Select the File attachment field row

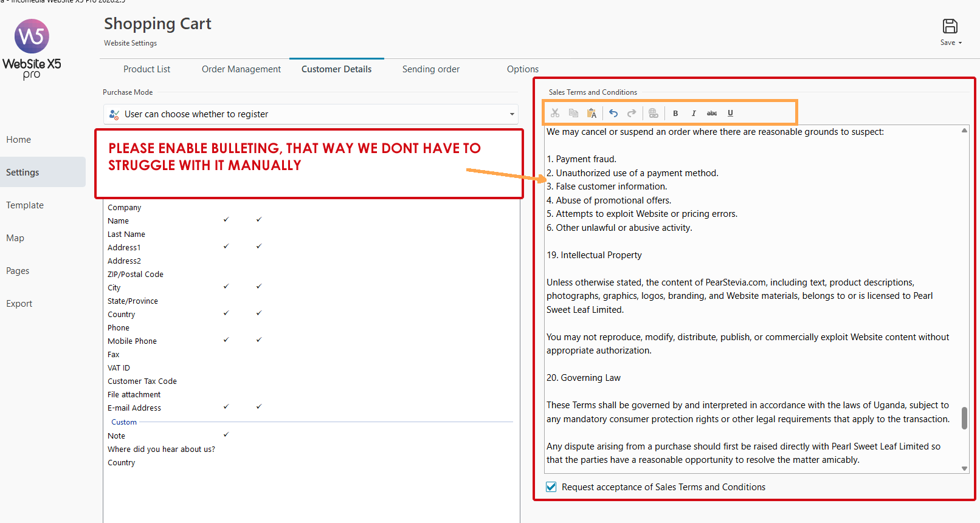tap(311, 395)
